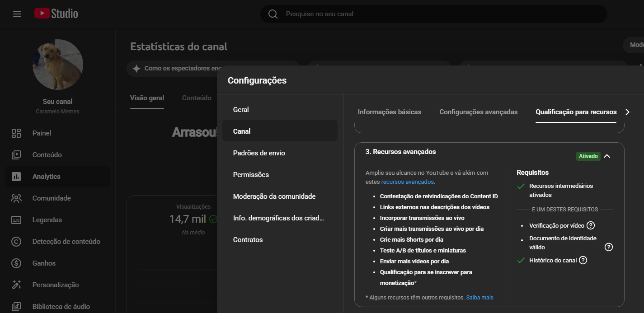Open Padrões de envio settings
The width and height of the screenshot is (644, 313).
tap(280, 153)
